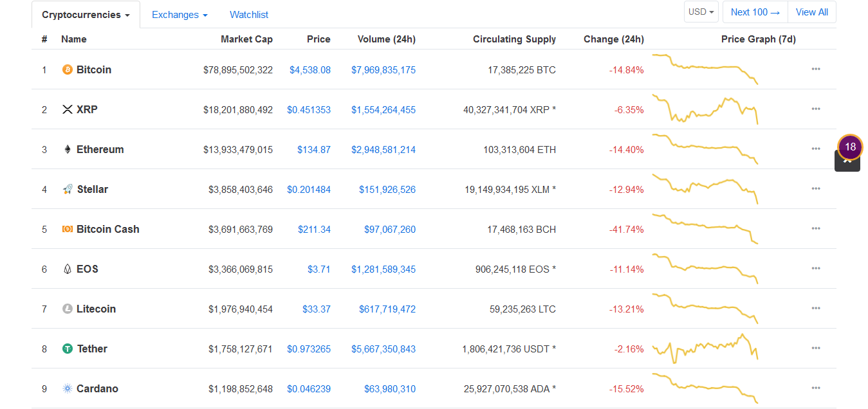868x409 pixels.
Task: Click the EOS logo icon
Action: point(67,269)
